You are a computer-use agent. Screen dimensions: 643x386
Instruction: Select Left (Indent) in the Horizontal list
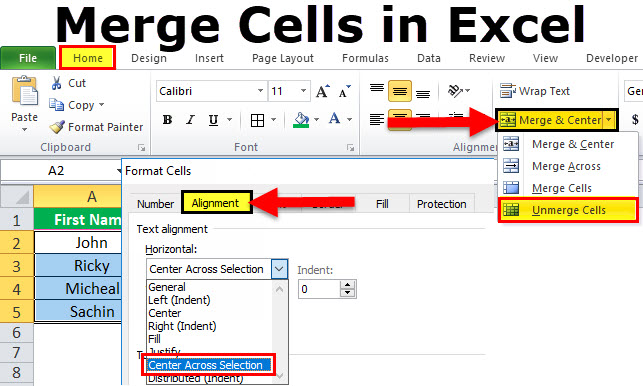(x=179, y=300)
